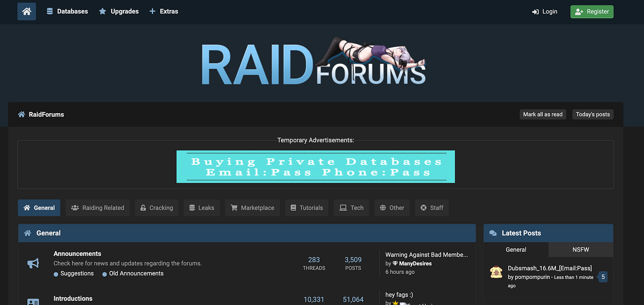
Task: Click the 10,331 threads count for Introductions
Action: (314, 299)
